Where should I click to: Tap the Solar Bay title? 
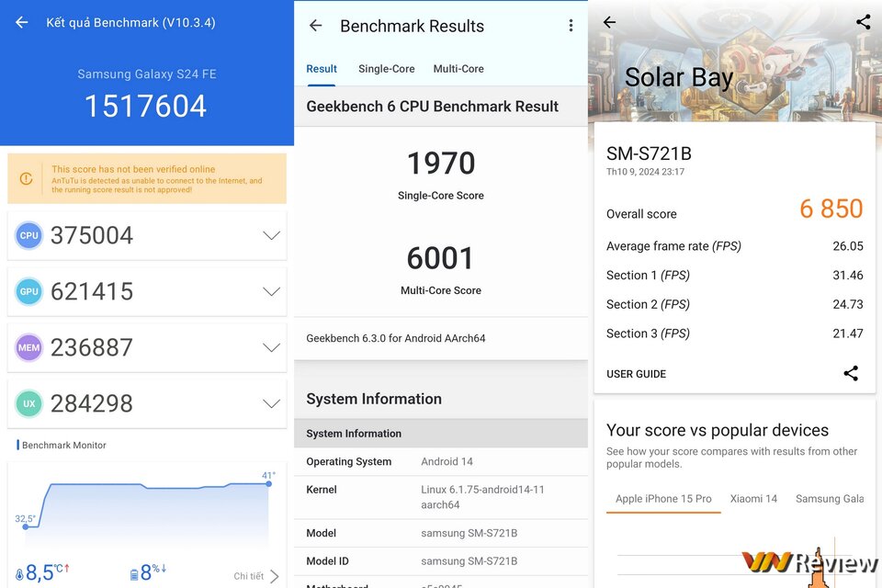[679, 78]
